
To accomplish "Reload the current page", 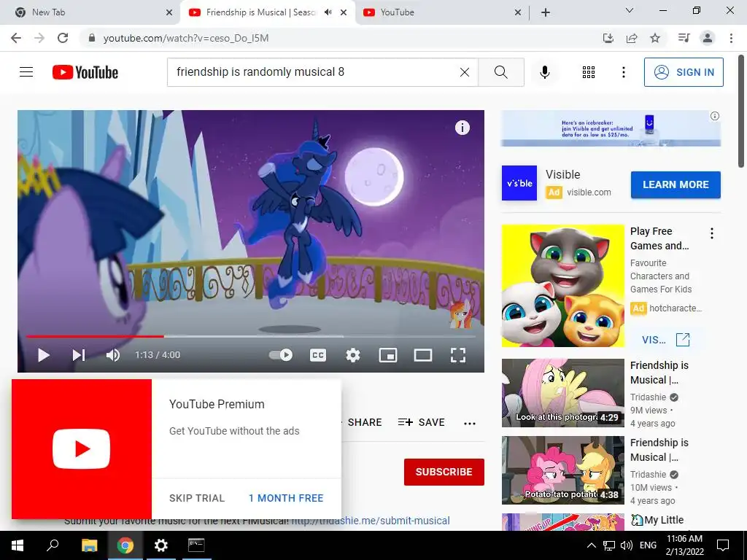I will coord(63,38).
